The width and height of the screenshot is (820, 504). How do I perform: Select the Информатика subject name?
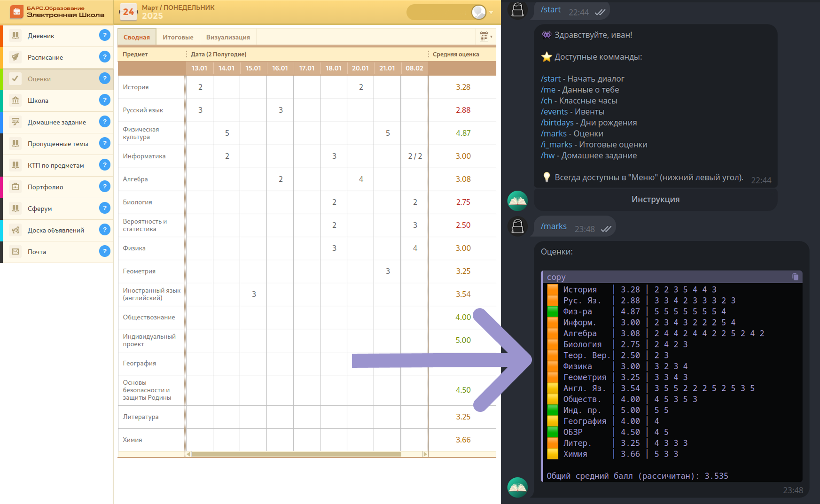tap(144, 156)
